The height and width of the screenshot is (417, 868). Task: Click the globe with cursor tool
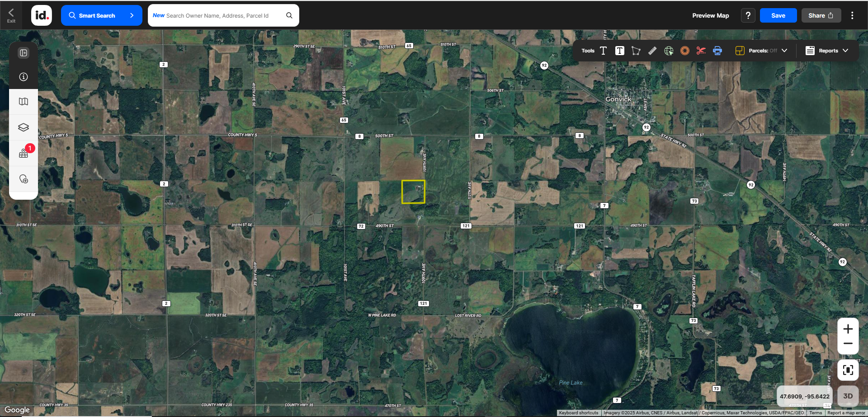tap(669, 51)
